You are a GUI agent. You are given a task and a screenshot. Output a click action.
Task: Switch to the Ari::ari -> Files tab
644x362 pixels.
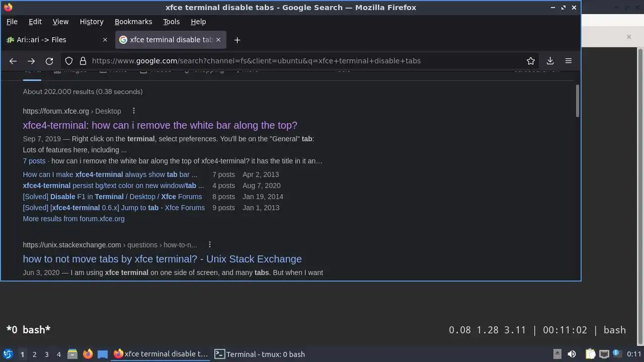57,40
